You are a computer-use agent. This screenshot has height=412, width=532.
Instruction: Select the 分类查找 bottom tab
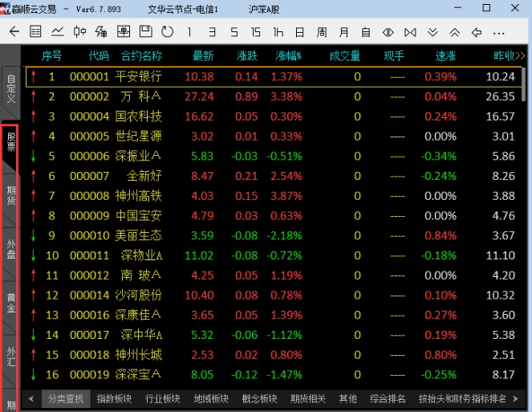tap(66, 398)
